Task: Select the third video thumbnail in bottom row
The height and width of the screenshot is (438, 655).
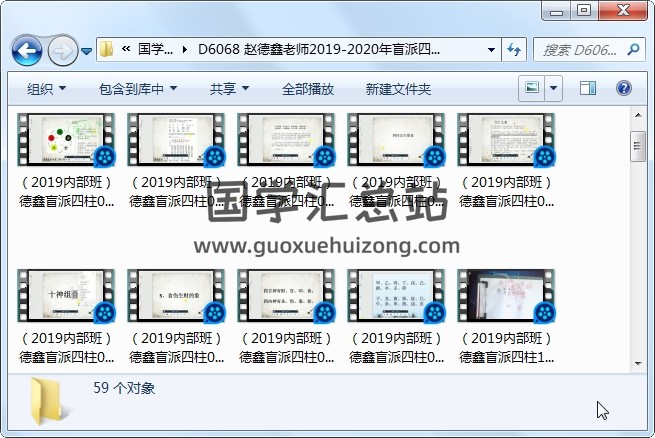Action: pos(286,296)
